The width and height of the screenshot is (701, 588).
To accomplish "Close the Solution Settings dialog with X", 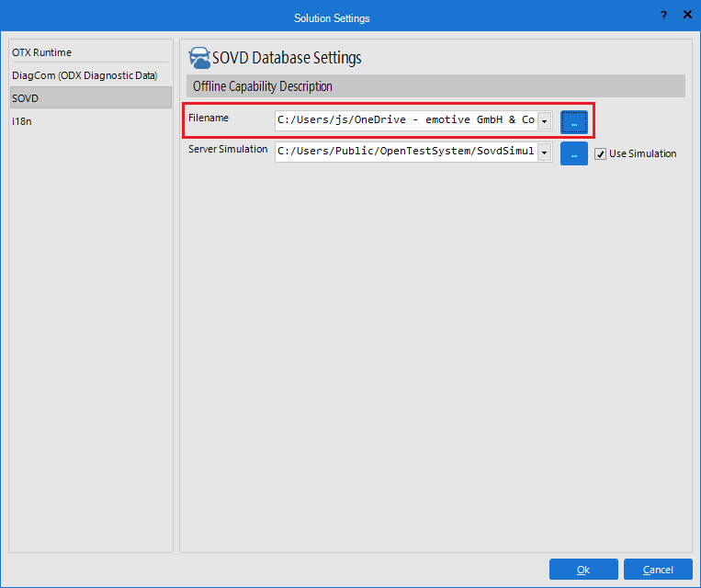I will click(x=686, y=17).
